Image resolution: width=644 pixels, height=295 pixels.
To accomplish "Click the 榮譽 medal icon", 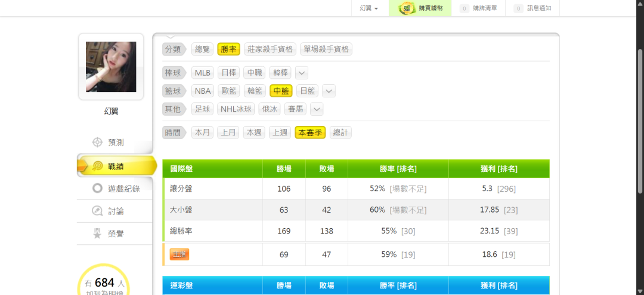I will [98, 234].
